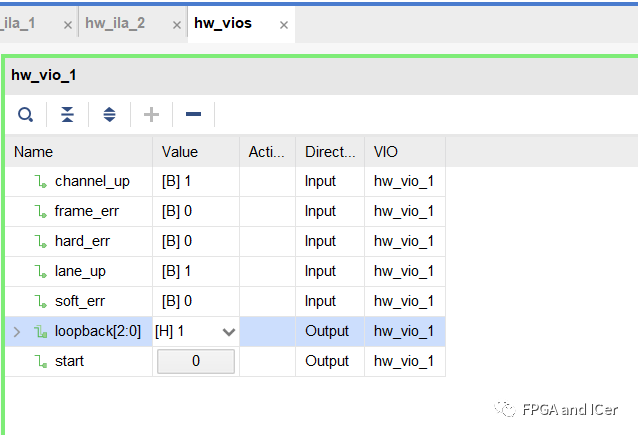This screenshot has width=638, height=435.
Task: Click the Expand All toolbar icon
Action: [x=109, y=115]
